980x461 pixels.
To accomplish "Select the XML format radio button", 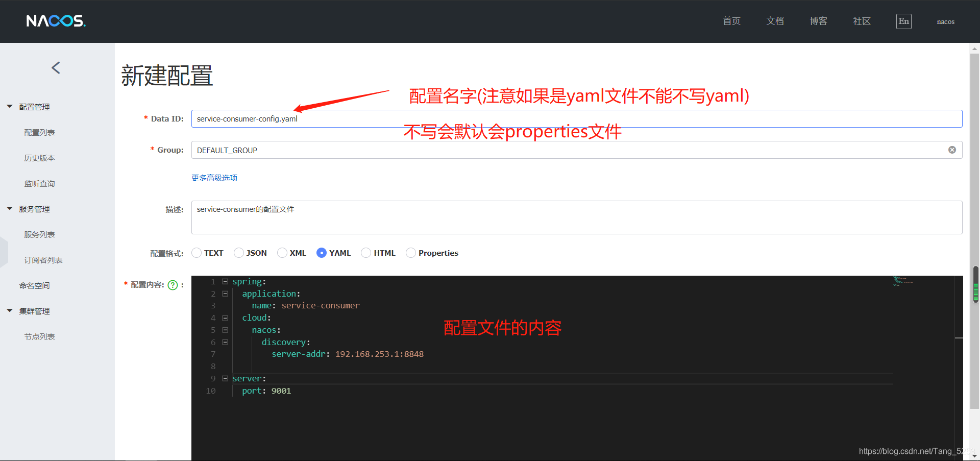I will pos(282,253).
